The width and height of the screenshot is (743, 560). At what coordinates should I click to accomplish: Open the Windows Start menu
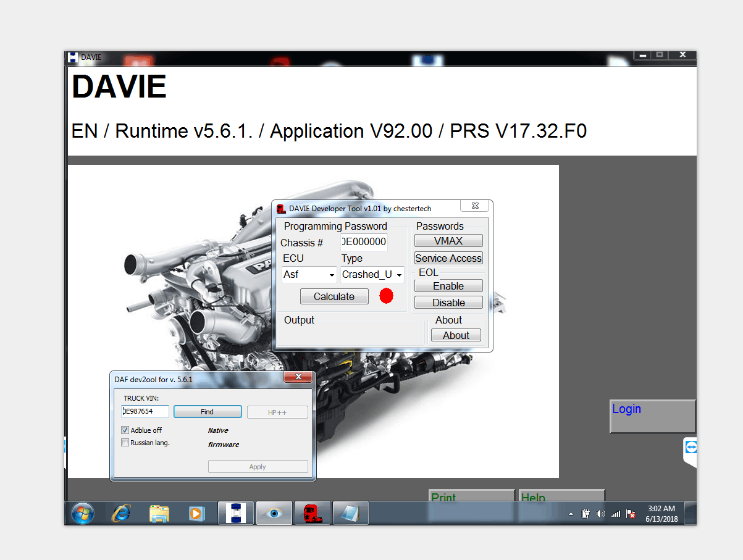coord(83,513)
